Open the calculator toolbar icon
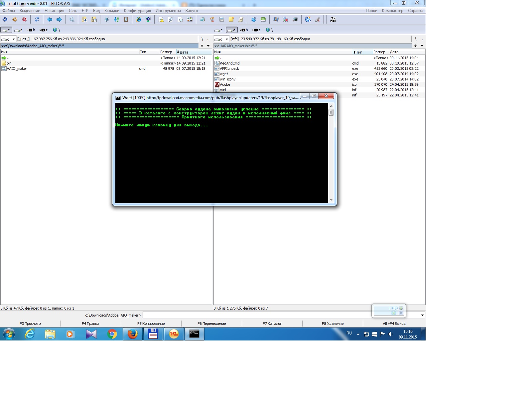 pyautogui.click(x=222, y=20)
